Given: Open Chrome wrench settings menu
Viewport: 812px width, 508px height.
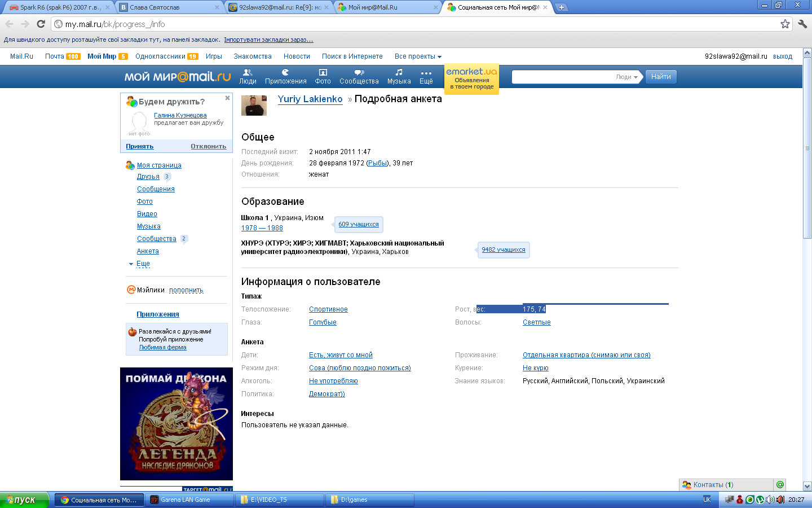Looking at the screenshot, I should click(802, 24).
